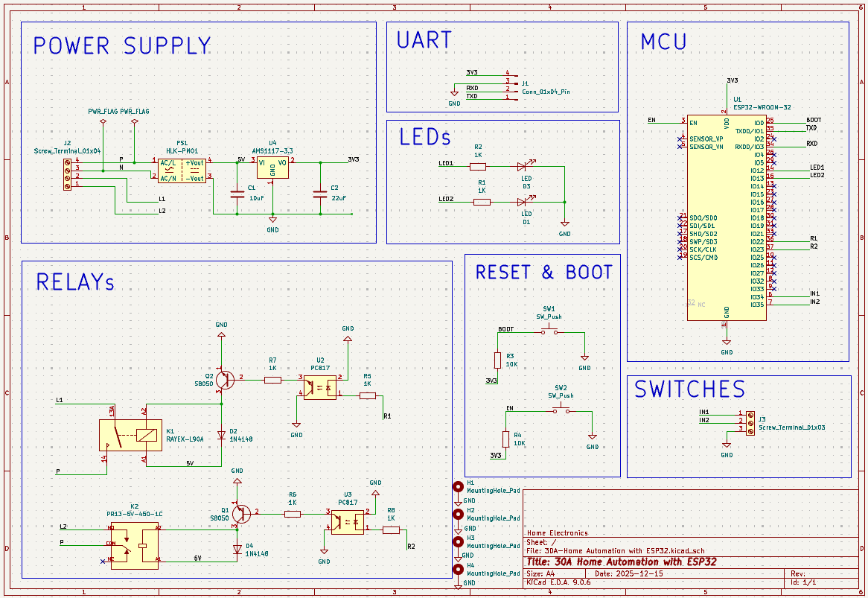This screenshot has width=868, height=598.
Task: Click the 5V net label before the regulator input
Action: [x=241, y=159]
